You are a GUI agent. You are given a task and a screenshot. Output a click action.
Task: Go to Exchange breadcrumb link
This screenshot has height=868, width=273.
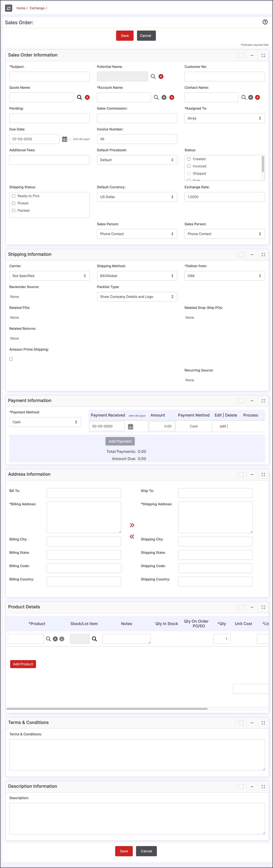point(37,8)
